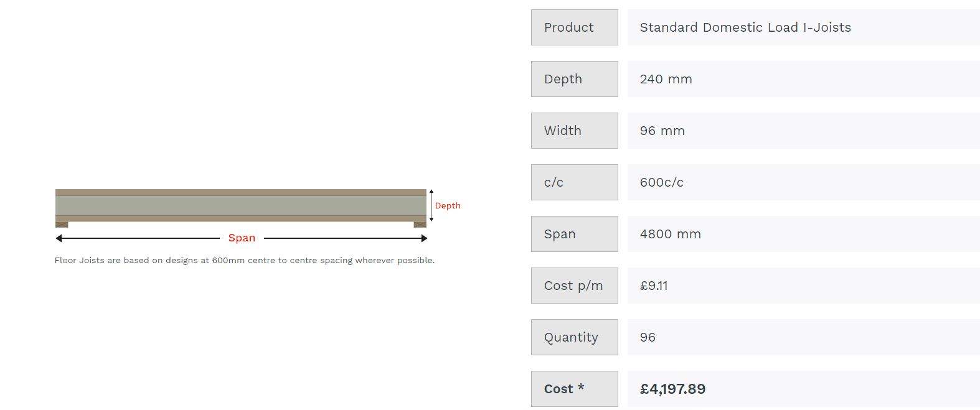This screenshot has height=410, width=980.
Task: Click the red Span arrow annotation
Action: tap(242, 238)
